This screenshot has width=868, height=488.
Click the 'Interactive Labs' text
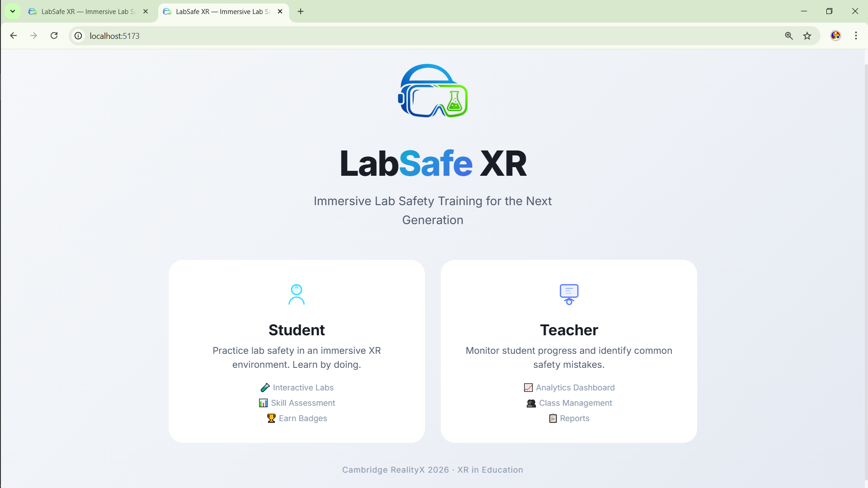coord(303,388)
